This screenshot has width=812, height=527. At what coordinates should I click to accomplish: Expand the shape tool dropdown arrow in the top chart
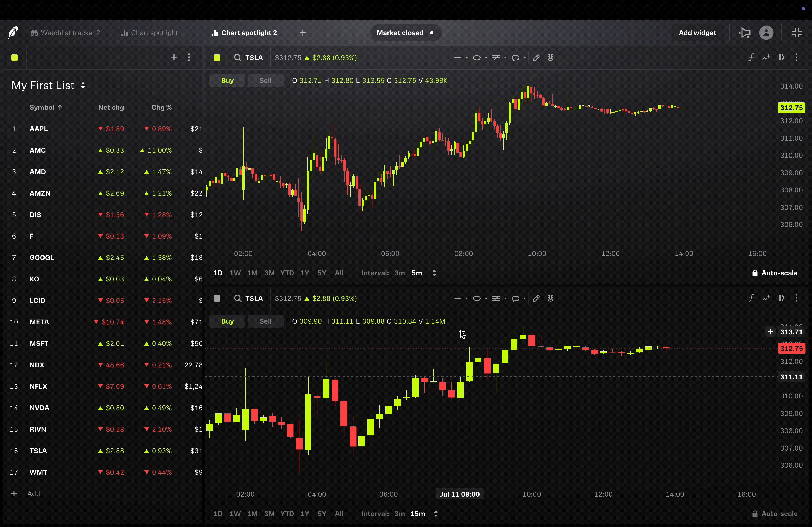pos(486,58)
